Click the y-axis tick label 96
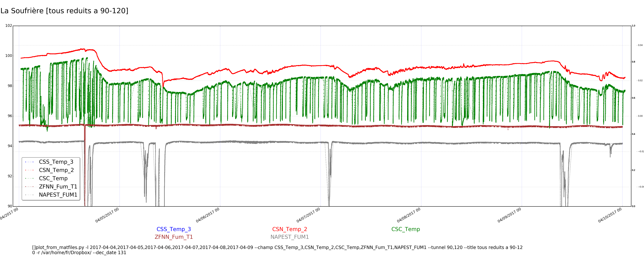This screenshot has height=258, width=644. [x=10, y=116]
